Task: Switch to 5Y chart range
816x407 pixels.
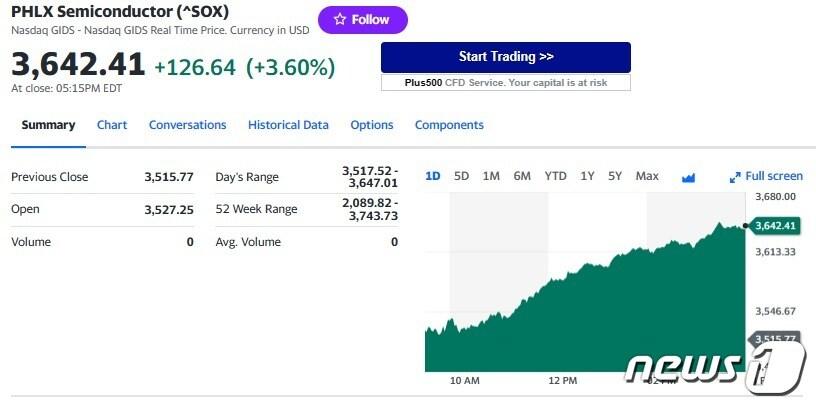Action: click(x=615, y=176)
